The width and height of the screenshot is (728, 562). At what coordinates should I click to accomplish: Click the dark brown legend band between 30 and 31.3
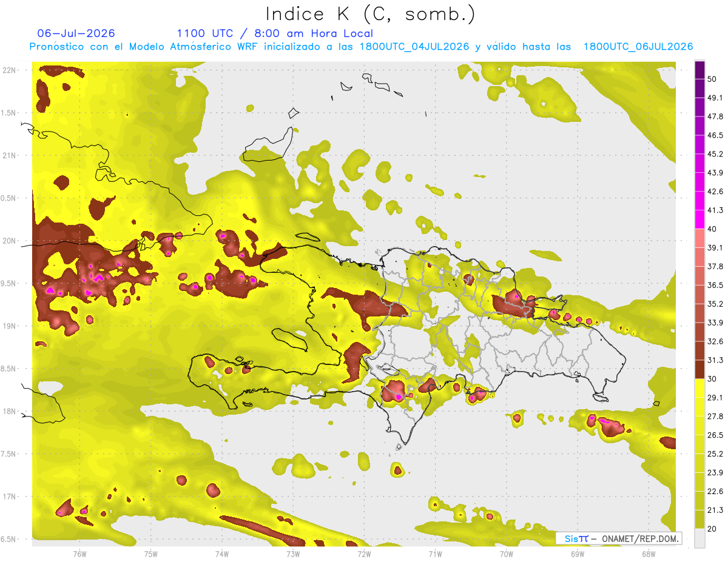point(699,370)
